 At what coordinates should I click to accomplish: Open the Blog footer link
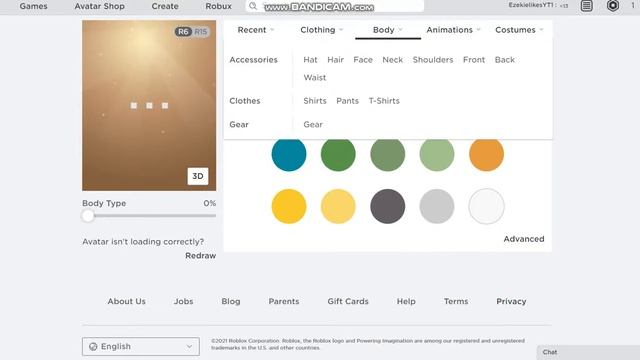(x=231, y=301)
